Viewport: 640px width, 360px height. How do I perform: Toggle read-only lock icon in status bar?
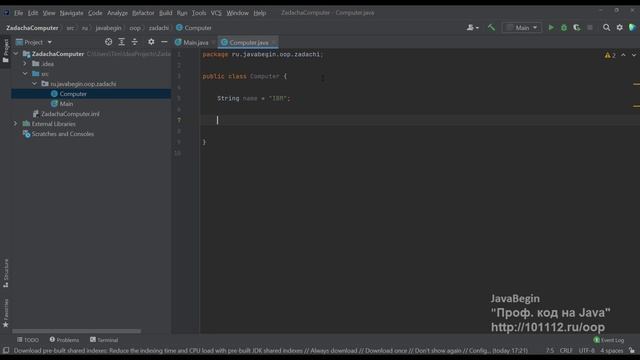(632, 351)
